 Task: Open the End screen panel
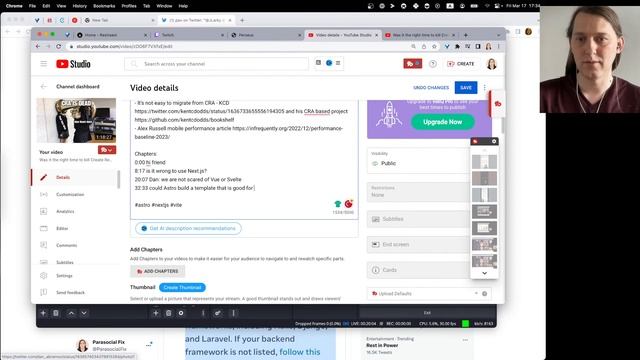[418, 244]
